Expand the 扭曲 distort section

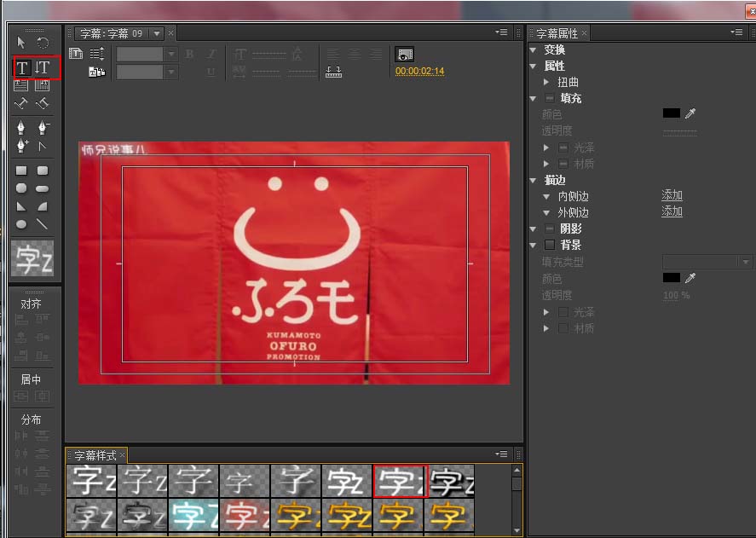click(x=546, y=82)
